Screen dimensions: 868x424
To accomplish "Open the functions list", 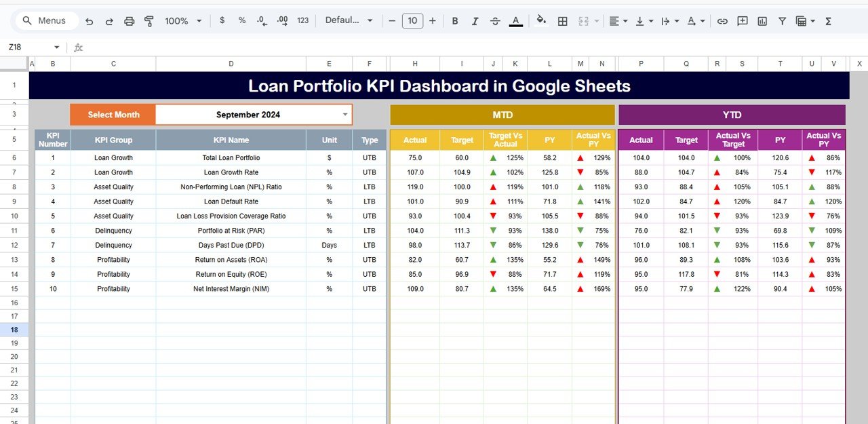I will click(827, 21).
